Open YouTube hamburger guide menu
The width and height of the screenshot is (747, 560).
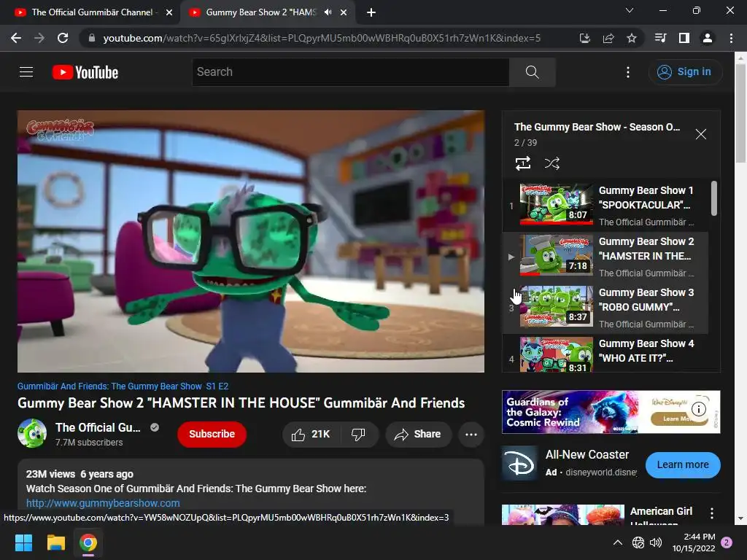[26, 72]
